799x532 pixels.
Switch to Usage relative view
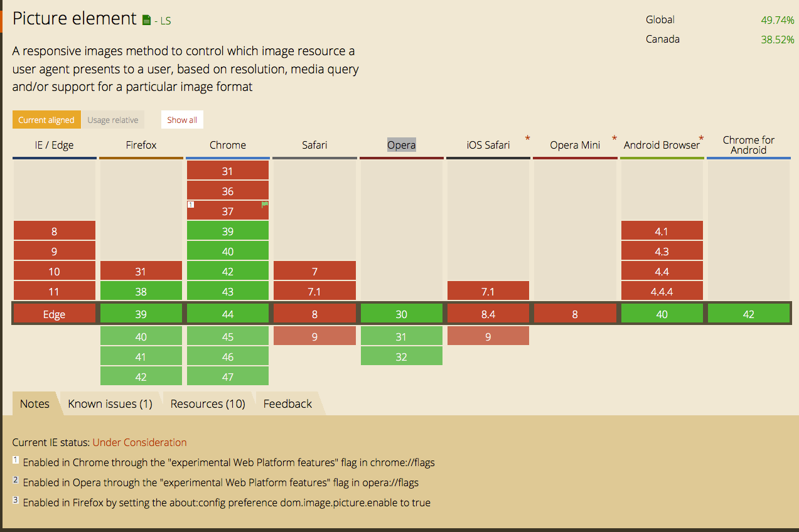113,120
